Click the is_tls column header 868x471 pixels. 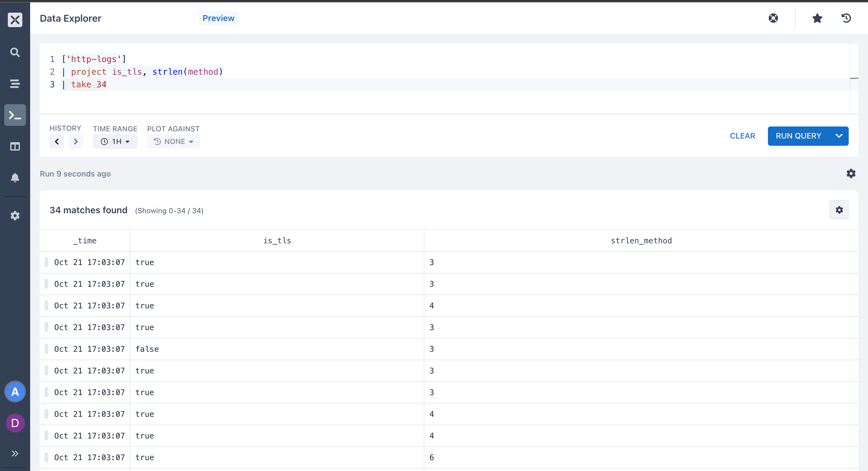coord(277,240)
